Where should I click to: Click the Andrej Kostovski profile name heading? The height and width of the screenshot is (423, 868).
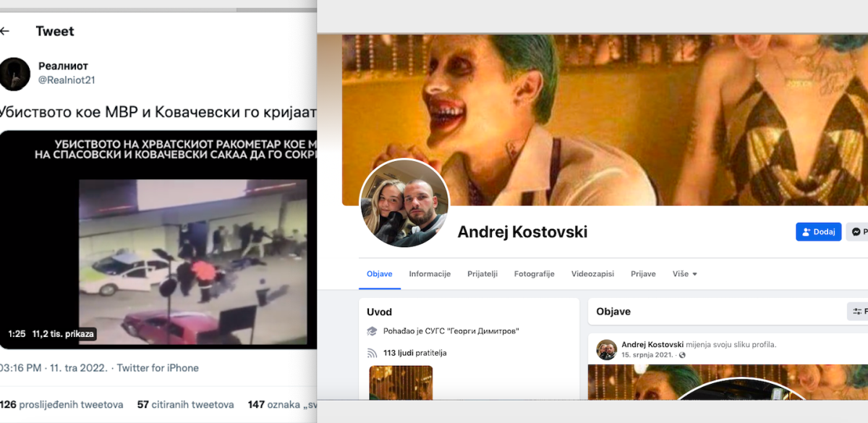[522, 232]
